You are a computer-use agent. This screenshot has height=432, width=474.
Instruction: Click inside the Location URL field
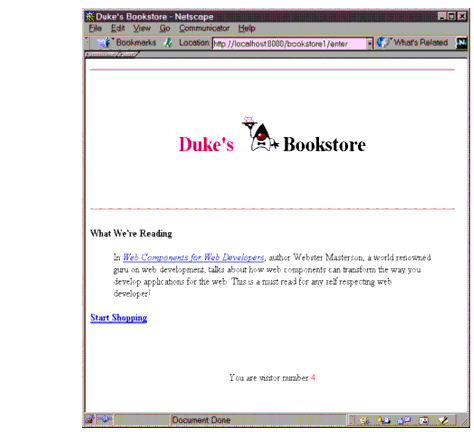289,44
